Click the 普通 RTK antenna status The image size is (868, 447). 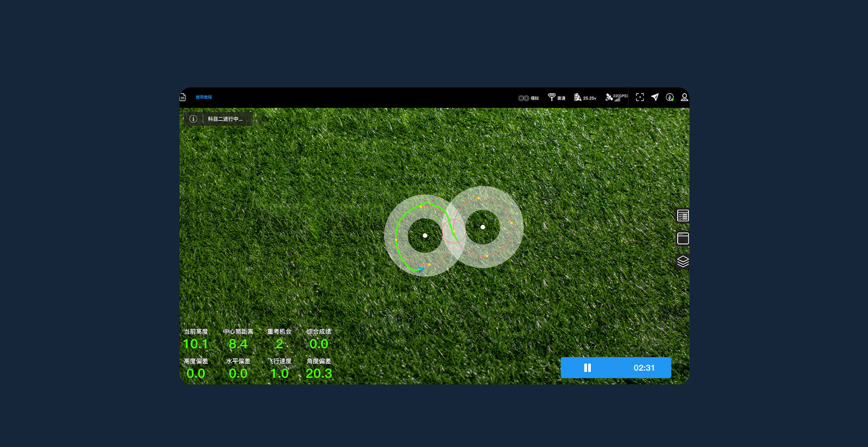pyautogui.click(x=557, y=98)
